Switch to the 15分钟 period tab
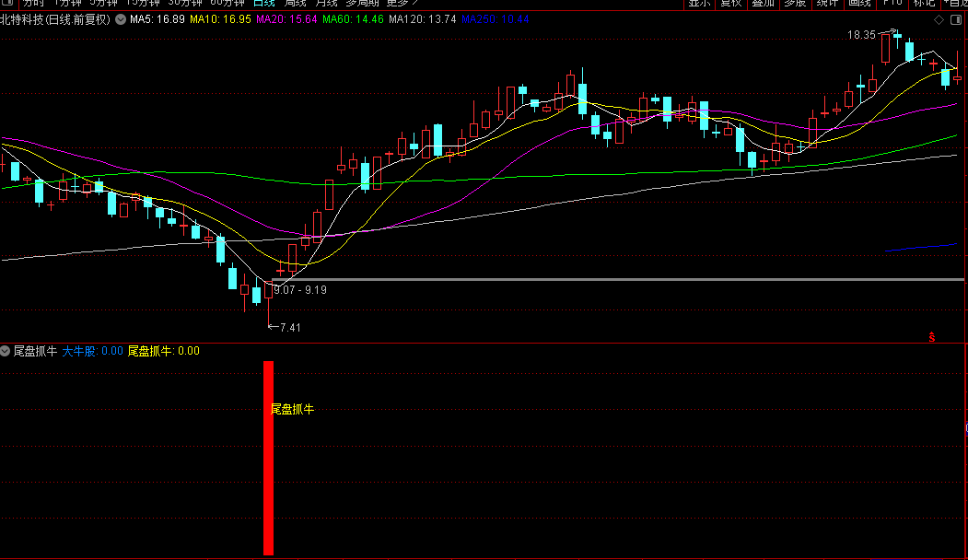The image size is (968, 560). (x=143, y=3)
